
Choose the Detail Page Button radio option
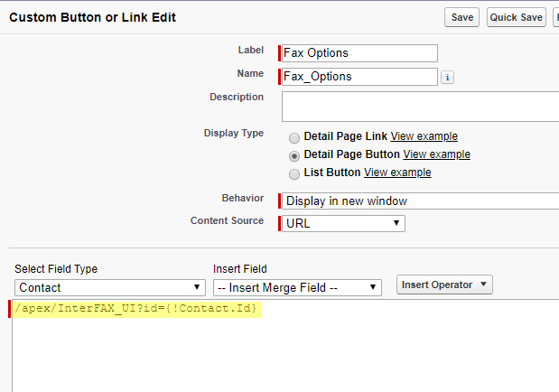[x=294, y=155]
